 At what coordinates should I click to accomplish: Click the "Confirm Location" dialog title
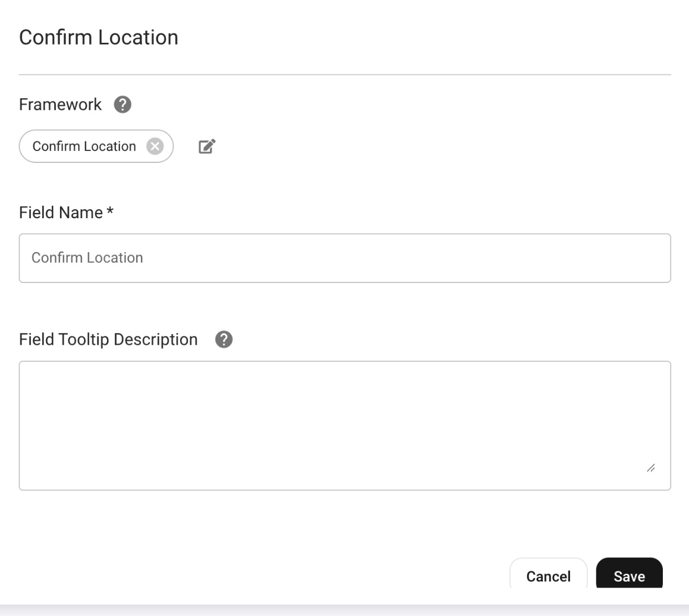coord(99,37)
